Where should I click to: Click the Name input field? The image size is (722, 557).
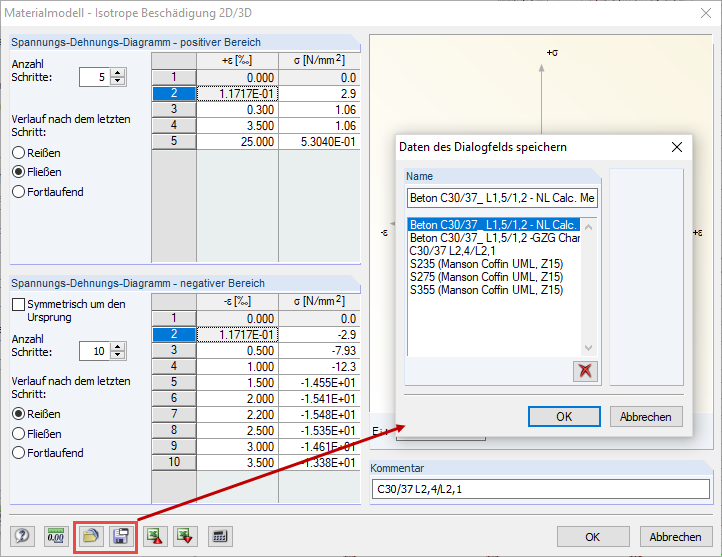pyautogui.click(x=502, y=198)
